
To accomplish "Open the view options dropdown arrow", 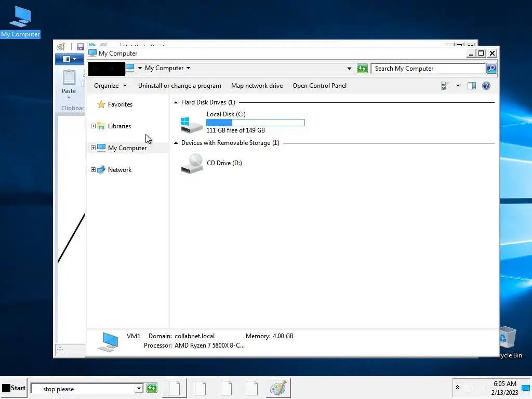I will pyautogui.click(x=458, y=86).
